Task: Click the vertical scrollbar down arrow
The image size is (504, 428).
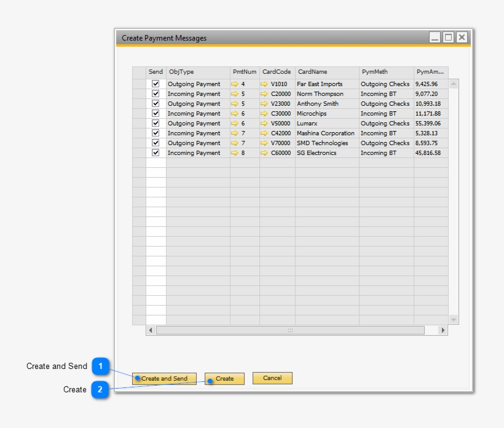Action: [453, 319]
